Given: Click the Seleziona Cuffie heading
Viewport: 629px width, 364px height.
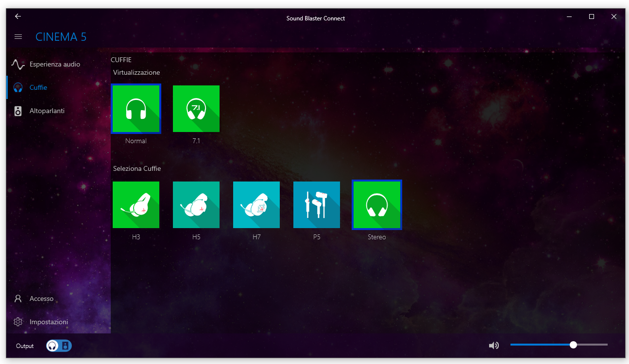Looking at the screenshot, I should pyautogui.click(x=137, y=168).
